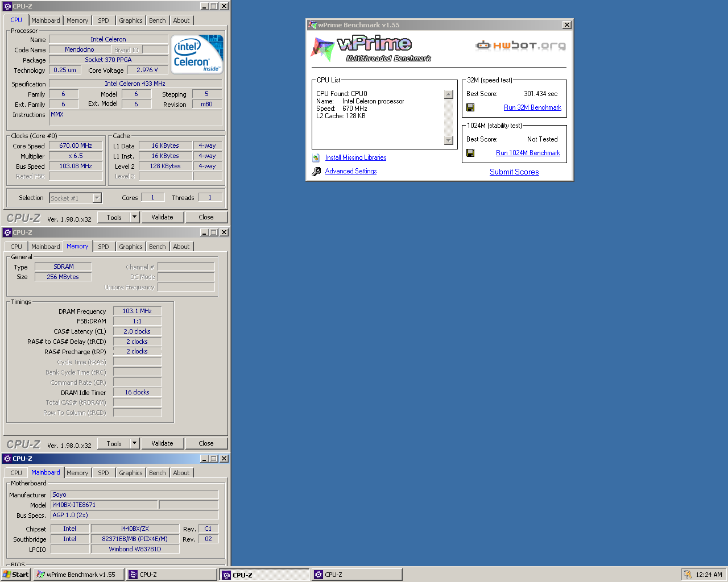Viewport: 728px width, 582px height.
Task: Click the Memory size 256 MBytes field
Action: [x=63, y=277]
